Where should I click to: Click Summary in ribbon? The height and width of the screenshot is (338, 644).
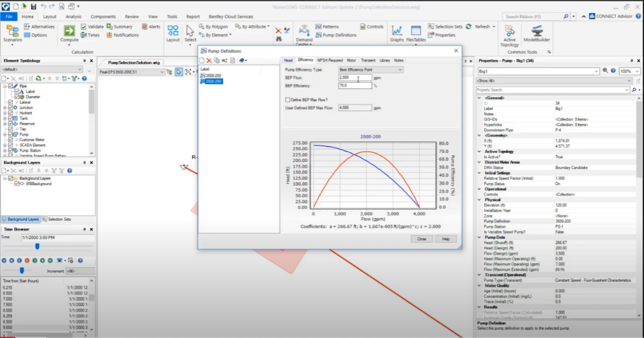point(120,26)
